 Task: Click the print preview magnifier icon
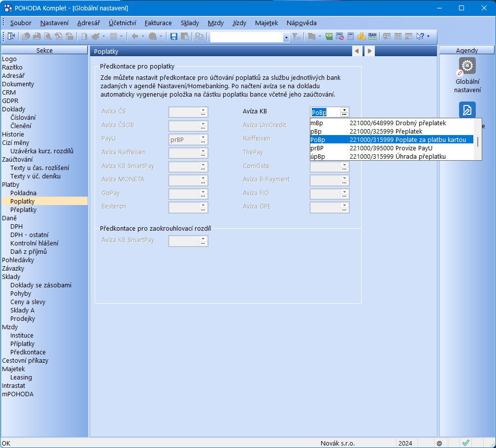click(48, 36)
